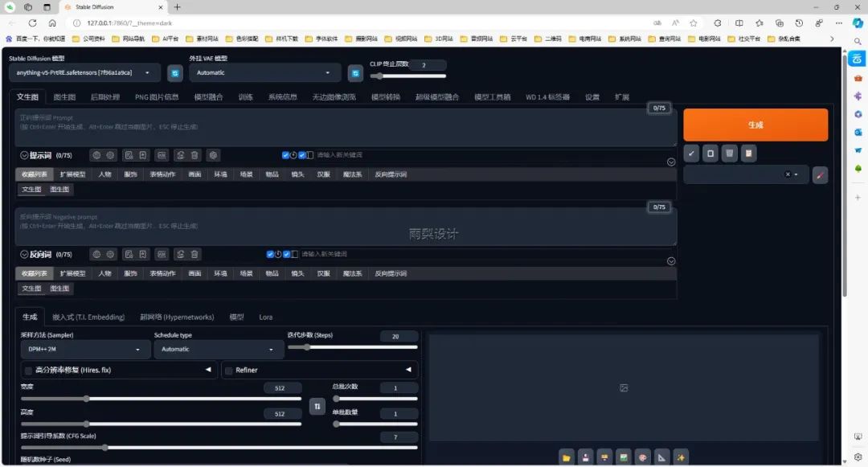This screenshot has width=868, height=467.
Task: Select 表情动作 category in positive prompt tags
Action: tap(162, 174)
